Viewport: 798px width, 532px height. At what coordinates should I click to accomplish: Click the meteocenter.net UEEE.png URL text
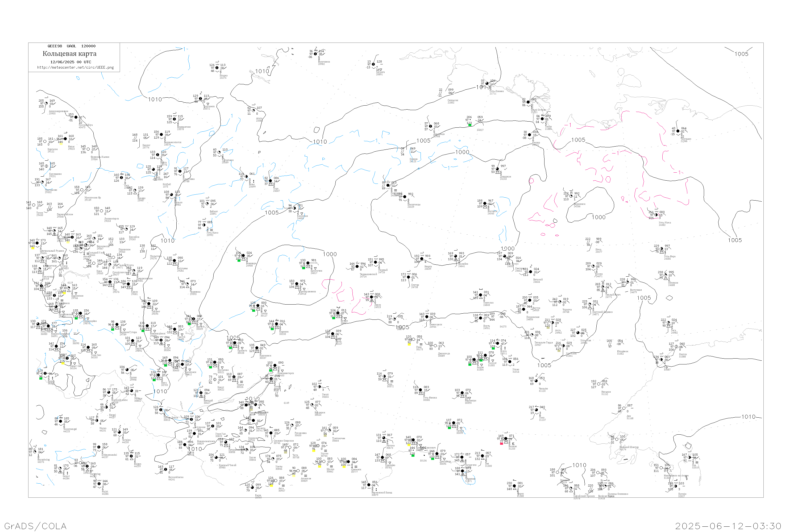click(75, 68)
